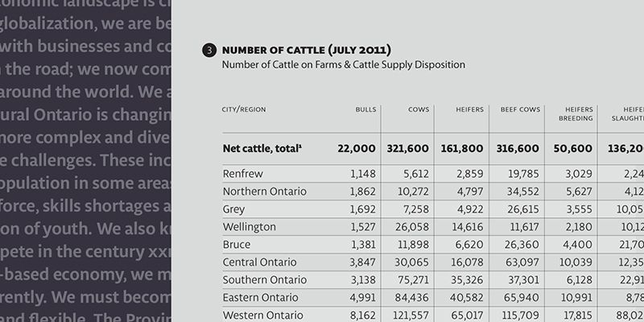This screenshot has width=644, height=322.
Task: Click the 'Number of Cattle on Farms' subtitle
Action: 343,64
